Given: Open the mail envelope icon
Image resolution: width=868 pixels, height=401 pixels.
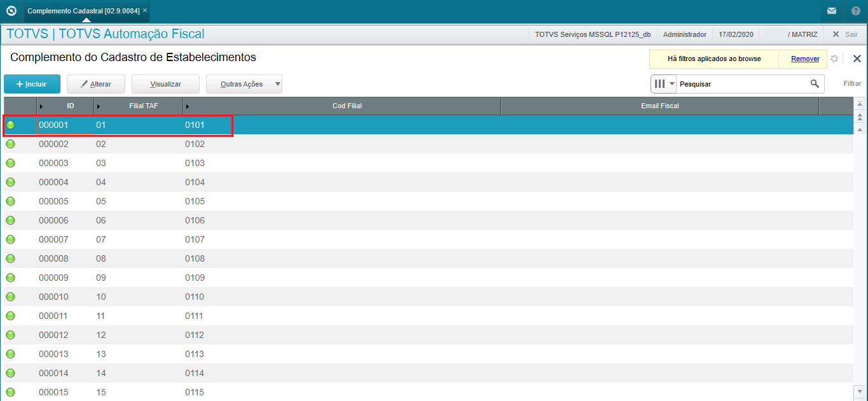Looking at the screenshot, I should tap(831, 11).
